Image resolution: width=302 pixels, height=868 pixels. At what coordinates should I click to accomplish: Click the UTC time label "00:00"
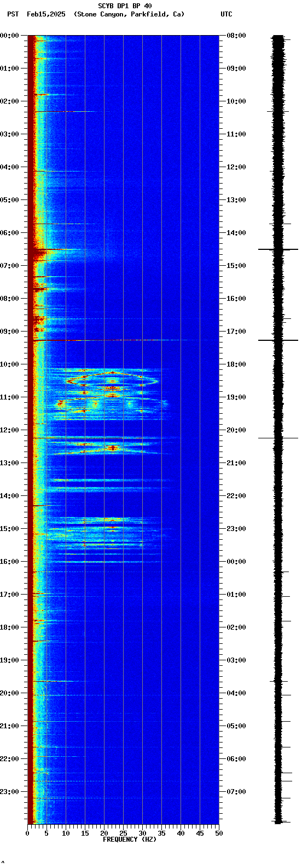(236, 562)
